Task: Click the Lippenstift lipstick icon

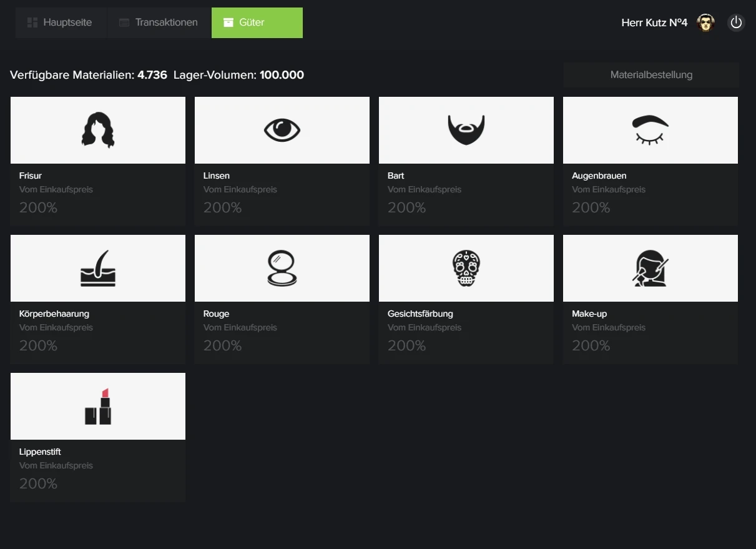Action: (x=98, y=407)
